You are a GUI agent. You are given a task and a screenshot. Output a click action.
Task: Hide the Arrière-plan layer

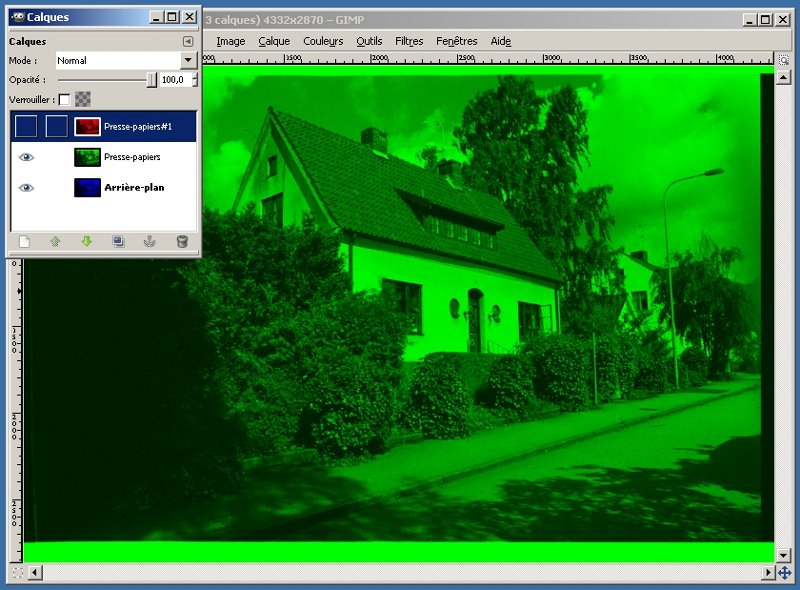coord(27,187)
